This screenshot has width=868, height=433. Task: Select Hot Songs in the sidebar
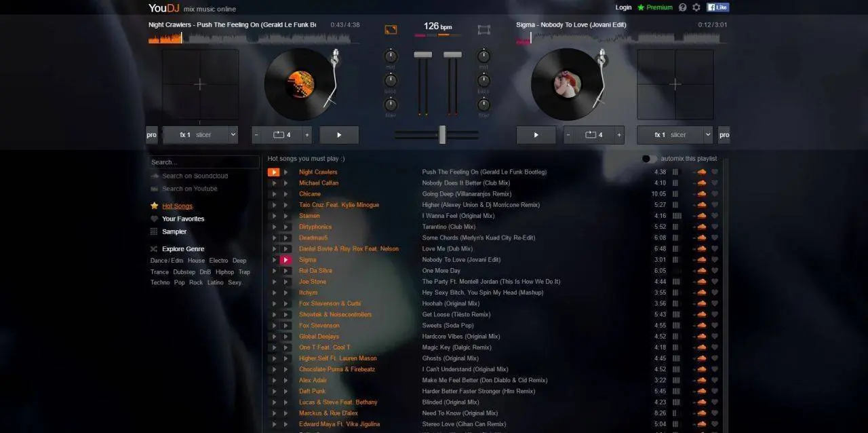pyautogui.click(x=177, y=206)
